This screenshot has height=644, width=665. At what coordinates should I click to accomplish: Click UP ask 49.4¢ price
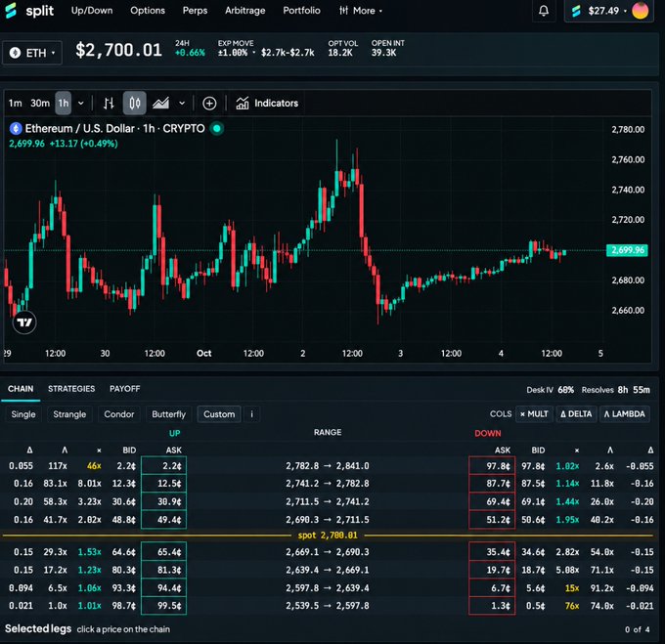(163, 520)
